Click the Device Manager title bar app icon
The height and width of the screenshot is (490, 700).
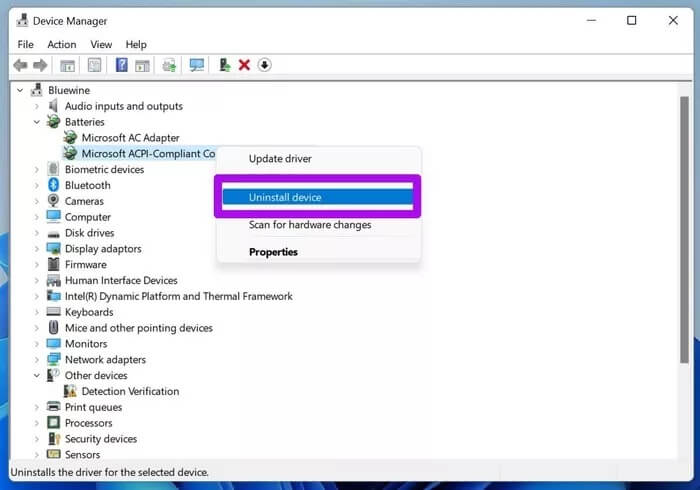coord(22,21)
